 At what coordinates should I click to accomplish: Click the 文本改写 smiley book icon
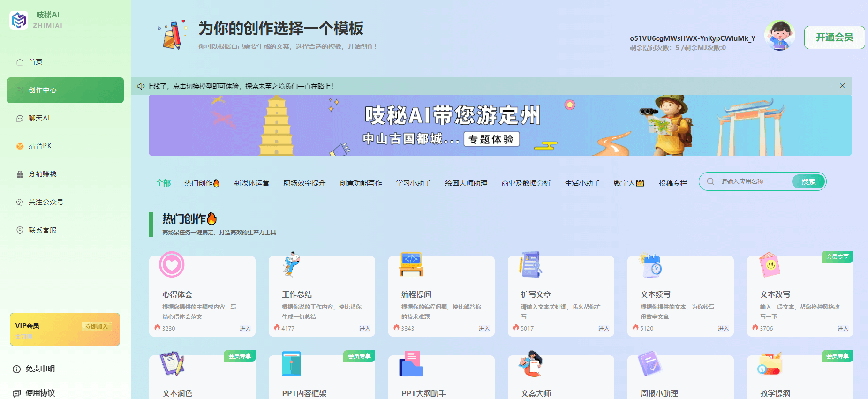[770, 264]
